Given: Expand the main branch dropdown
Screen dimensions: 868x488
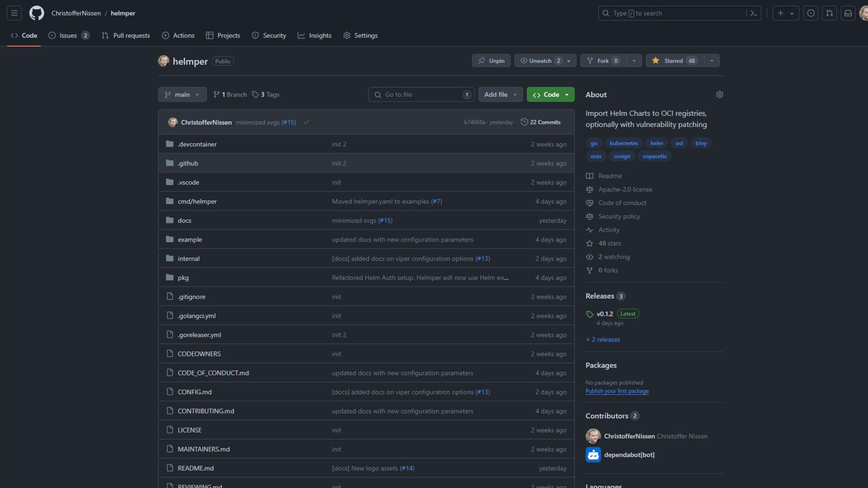Looking at the screenshot, I should click(x=182, y=94).
